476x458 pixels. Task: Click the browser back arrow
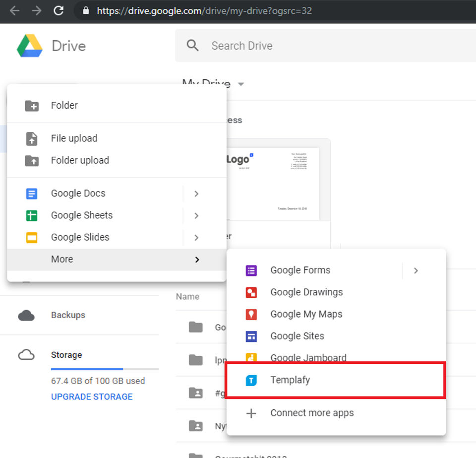[x=14, y=11]
